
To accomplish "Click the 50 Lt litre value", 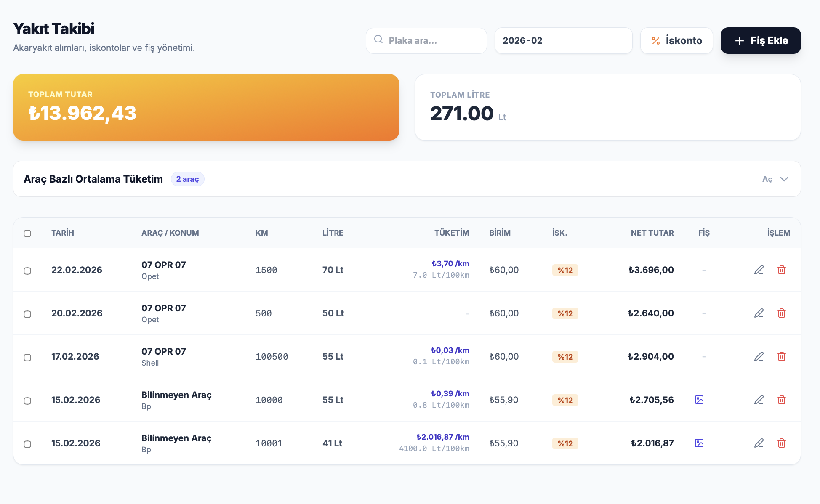I will (333, 313).
